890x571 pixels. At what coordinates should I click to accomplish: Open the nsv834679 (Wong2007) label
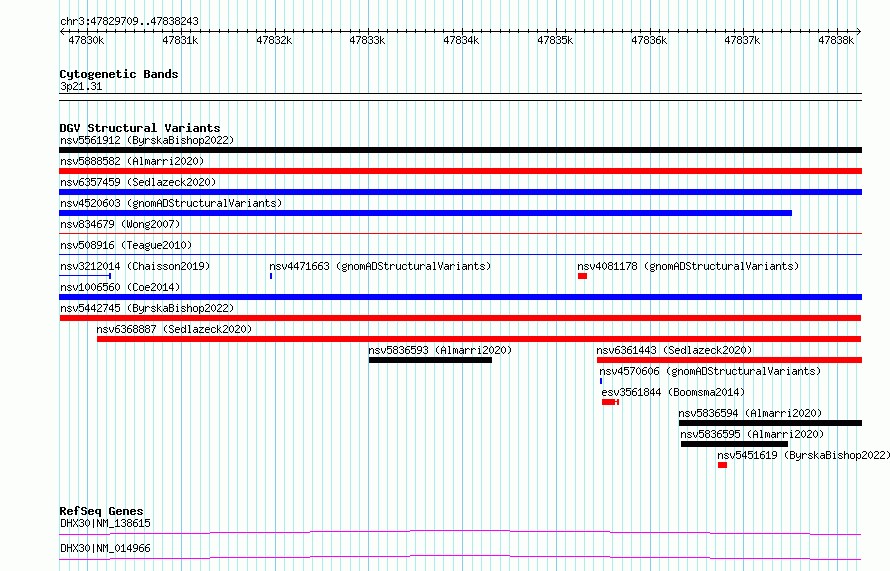tap(120, 224)
